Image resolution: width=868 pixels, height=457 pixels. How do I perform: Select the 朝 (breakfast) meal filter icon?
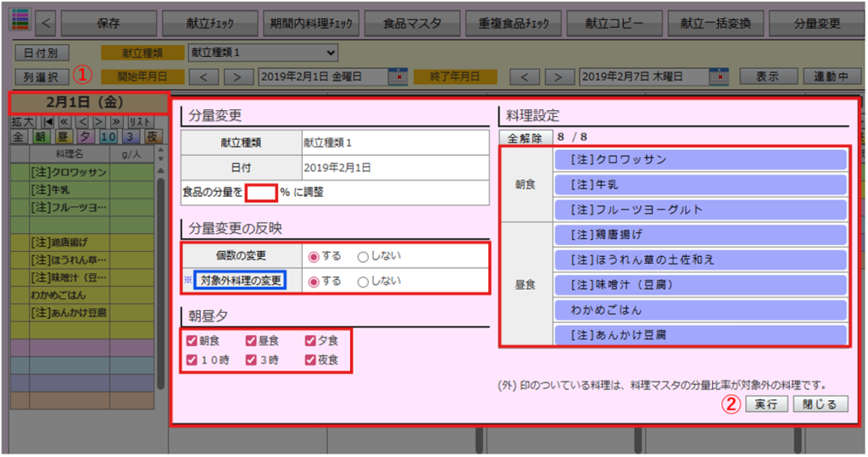pyautogui.click(x=39, y=137)
